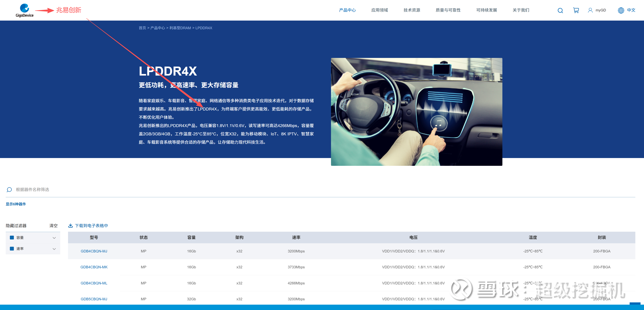
Task: Toggle the 速率 filter checkbox
Action: [12, 249]
